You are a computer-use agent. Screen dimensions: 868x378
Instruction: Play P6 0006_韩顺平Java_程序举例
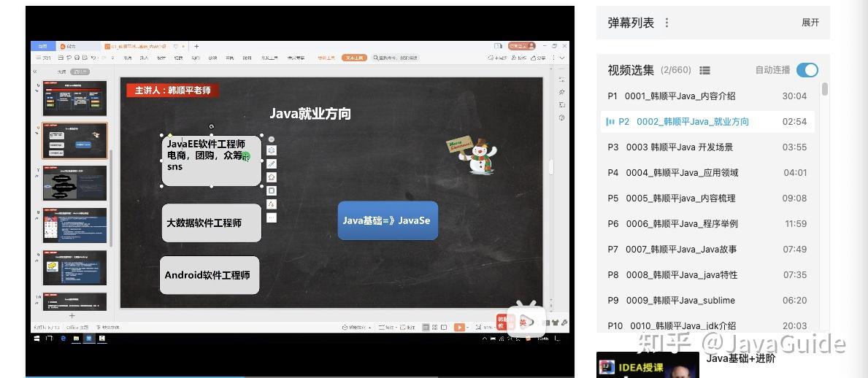[x=707, y=223]
